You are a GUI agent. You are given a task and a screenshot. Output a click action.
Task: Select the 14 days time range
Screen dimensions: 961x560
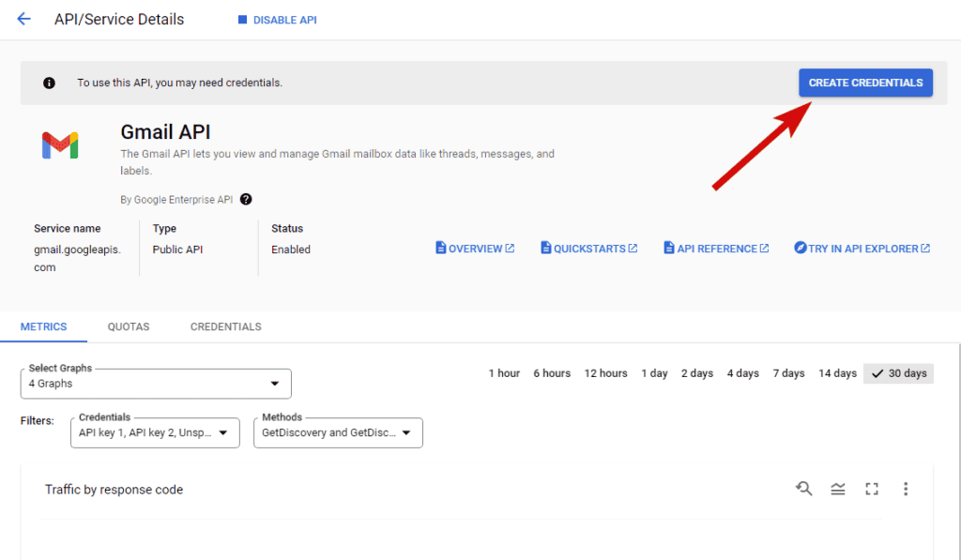(837, 373)
